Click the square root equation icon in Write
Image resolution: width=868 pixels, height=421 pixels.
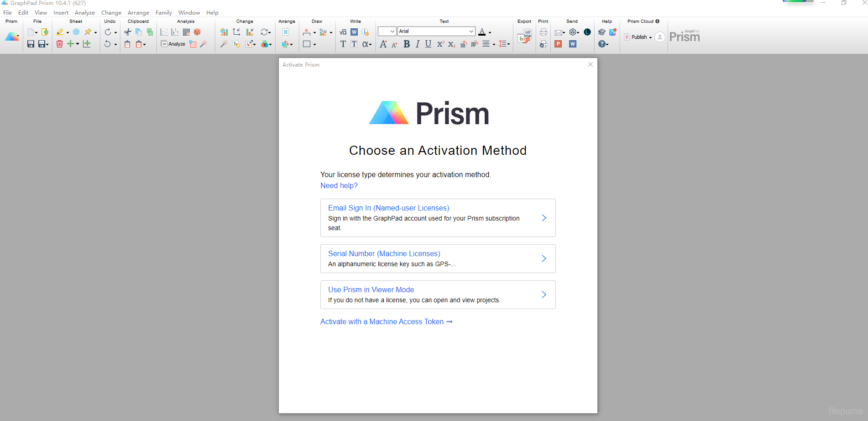pyautogui.click(x=343, y=32)
